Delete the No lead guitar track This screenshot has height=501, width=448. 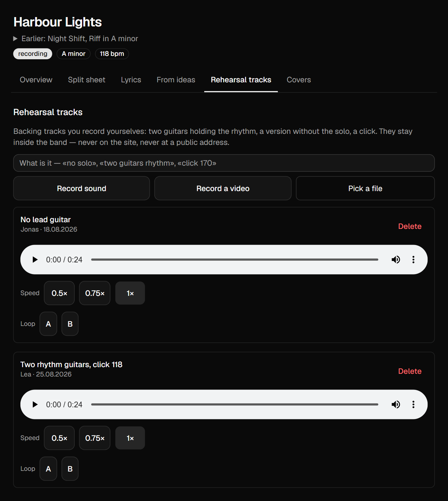pos(410,227)
